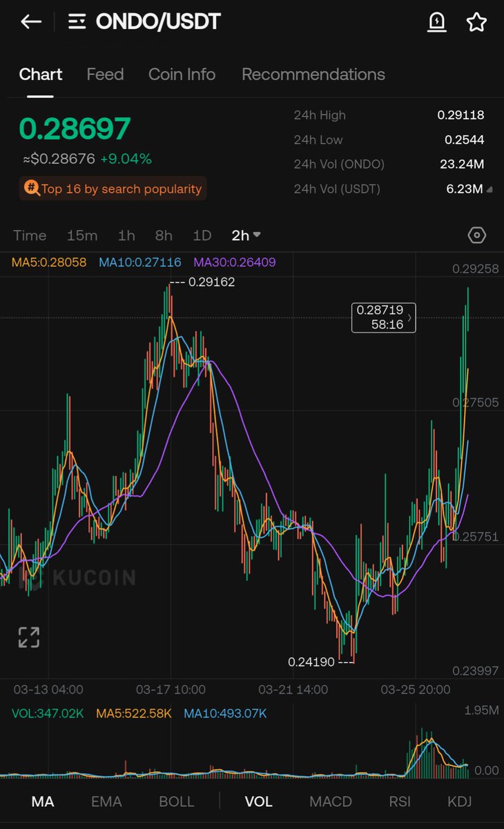Image resolution: width=504 pixels, height=829 pixels.
Task: Open the trading pair list icon
Action: [x=77, y=22]
